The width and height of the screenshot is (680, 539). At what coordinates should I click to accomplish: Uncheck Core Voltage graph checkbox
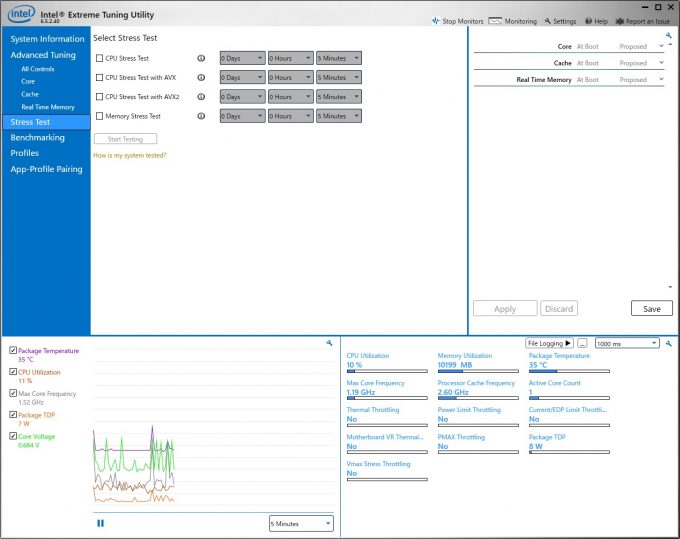point(13,436)
